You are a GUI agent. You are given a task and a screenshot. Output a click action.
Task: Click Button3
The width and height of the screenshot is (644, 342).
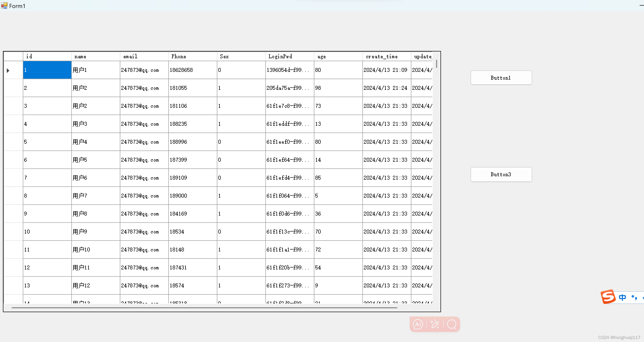click(x=501, y=174)
